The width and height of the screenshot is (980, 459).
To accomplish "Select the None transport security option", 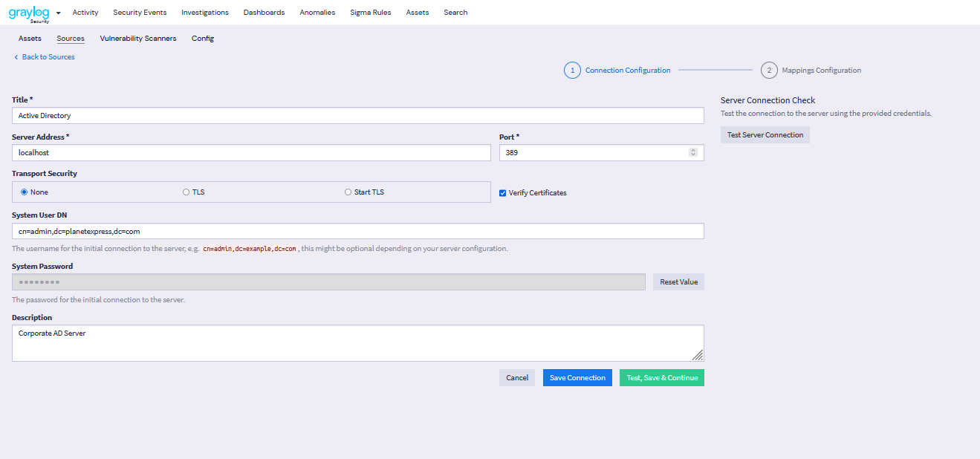I will (25, 192).
